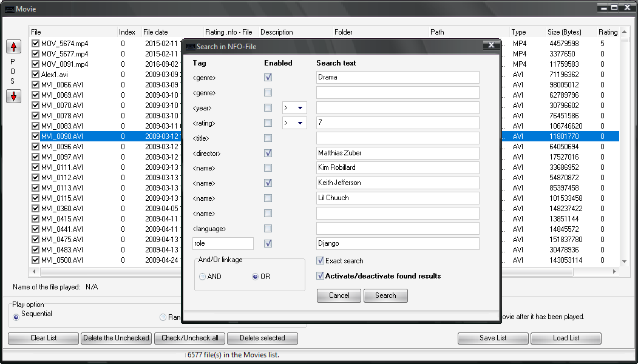Click the Path column header
The height and width of the screenshot is (364, 638).
click(x=470, y=32)
